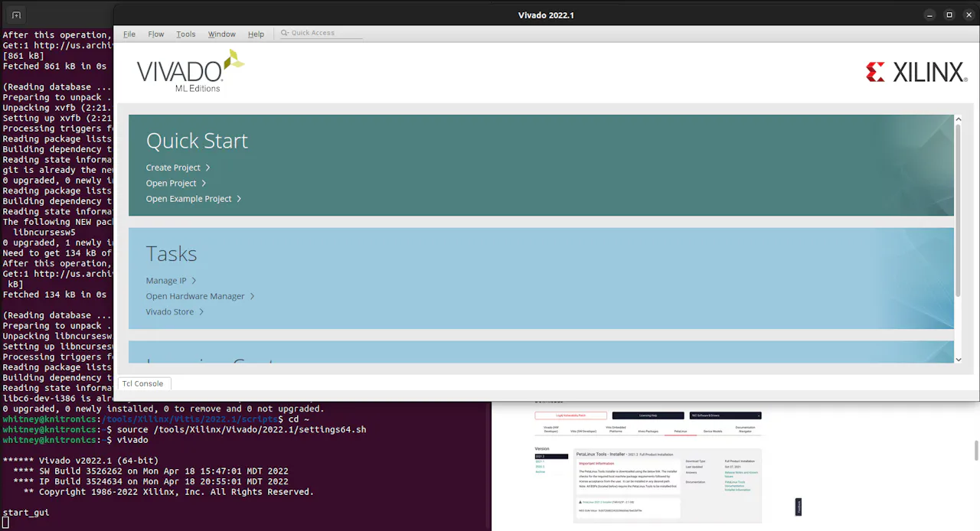The width and height of the screenshot is (980, 531).
Task: Choose version 2021.1 in browser list
Action: click(x=540, y=461)
